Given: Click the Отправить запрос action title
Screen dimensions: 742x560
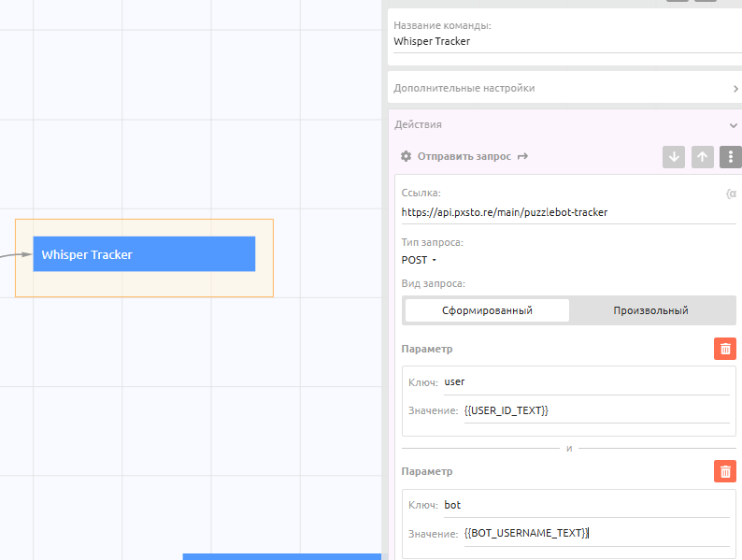Looking at the screenshot, I should (464, 156).
